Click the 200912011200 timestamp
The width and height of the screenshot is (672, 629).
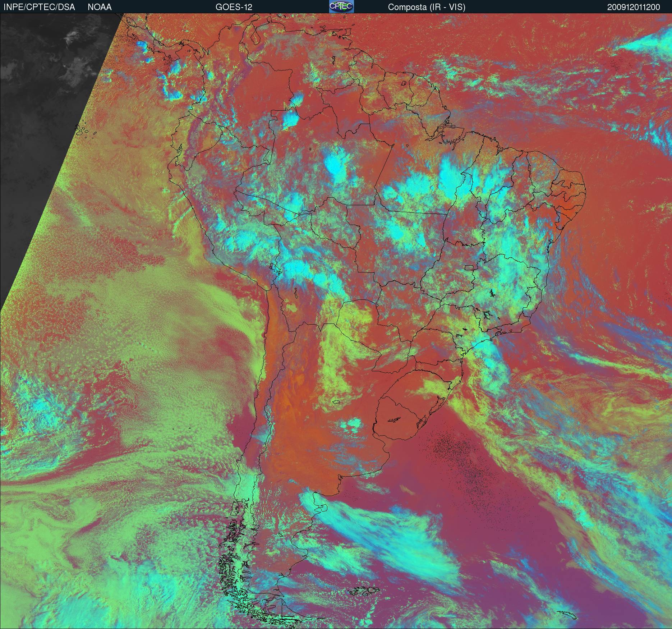pyautogui.click(x=634, y=7)
